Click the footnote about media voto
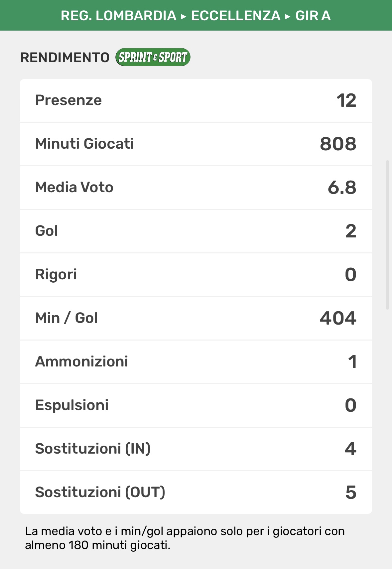Viewport: 392px width, 569px height. click(x=185, y=538)
